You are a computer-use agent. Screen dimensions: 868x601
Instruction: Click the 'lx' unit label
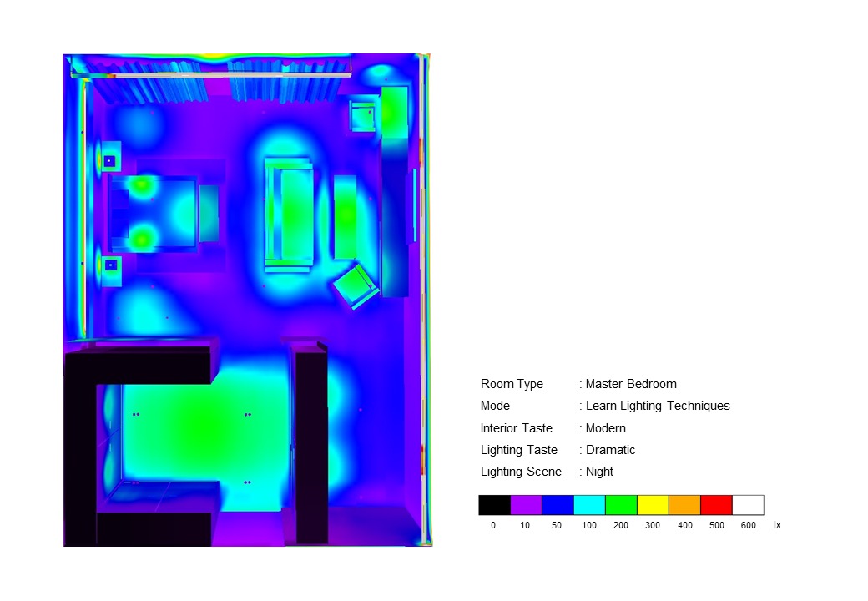point(777,525)
